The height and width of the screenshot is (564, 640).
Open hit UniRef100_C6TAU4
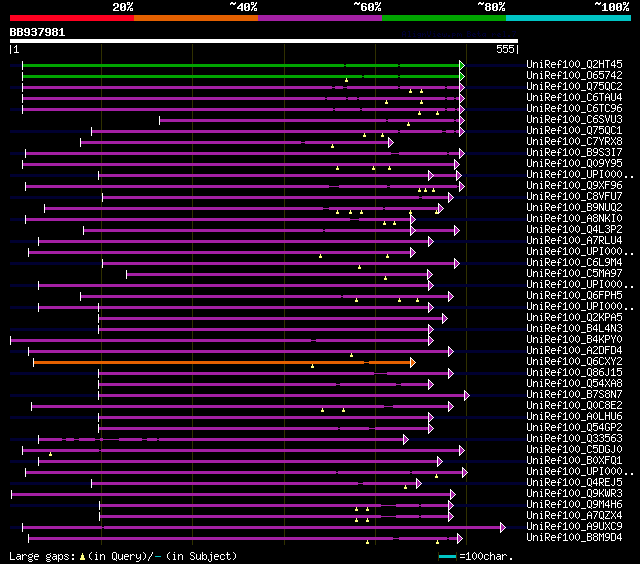click(574, 98)
